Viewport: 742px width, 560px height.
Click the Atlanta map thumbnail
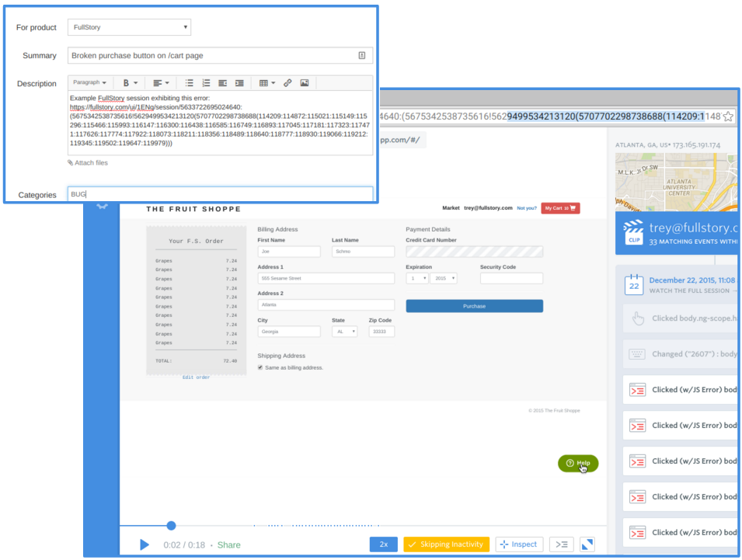pos(676,182)
